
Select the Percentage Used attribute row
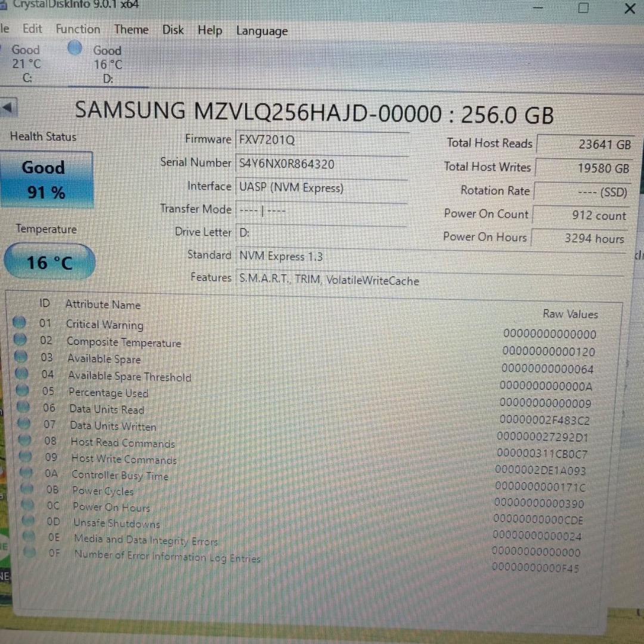click(304, 397)
